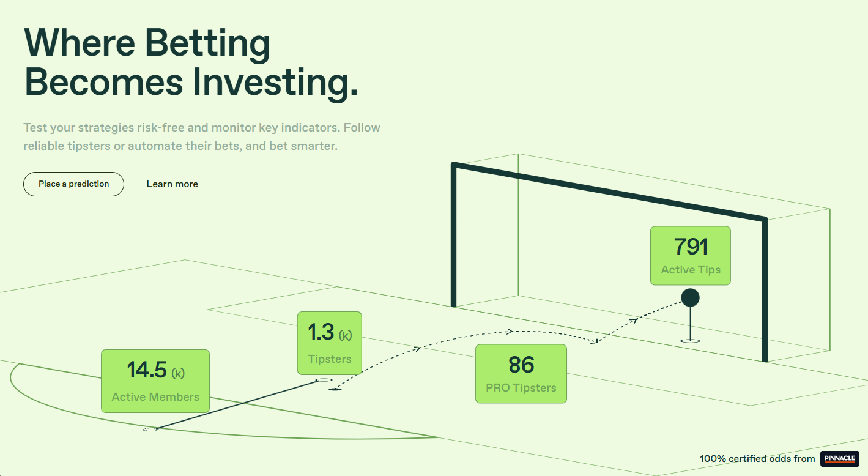
Task: Select the 86 PRO Tipsters stat card
Action: coord(521,373)
